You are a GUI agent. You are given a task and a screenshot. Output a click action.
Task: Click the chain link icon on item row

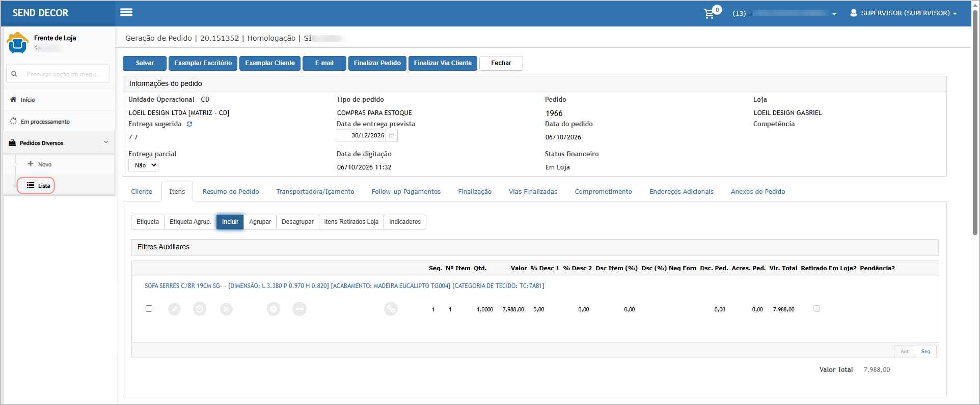pos(391,309)
